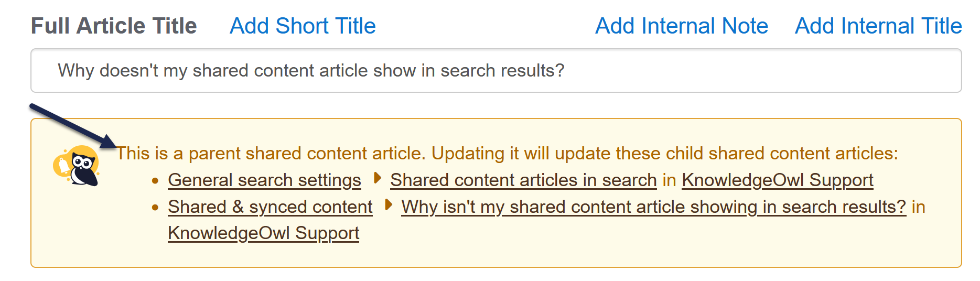Viewport: 980px width, 281px height.
Task: Click the parent shared content article notice text
Action: point(507,154)
